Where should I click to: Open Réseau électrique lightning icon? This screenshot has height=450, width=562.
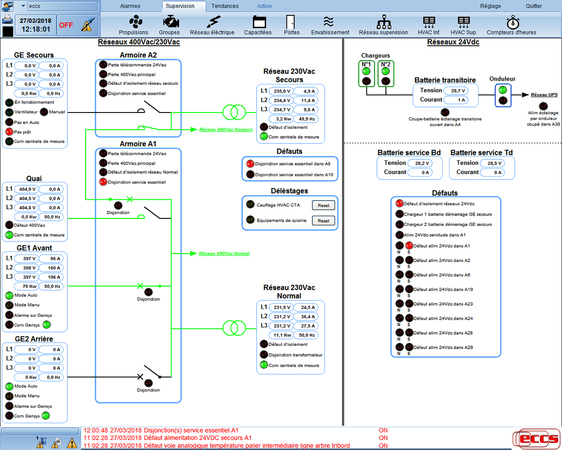coord(213,22)
